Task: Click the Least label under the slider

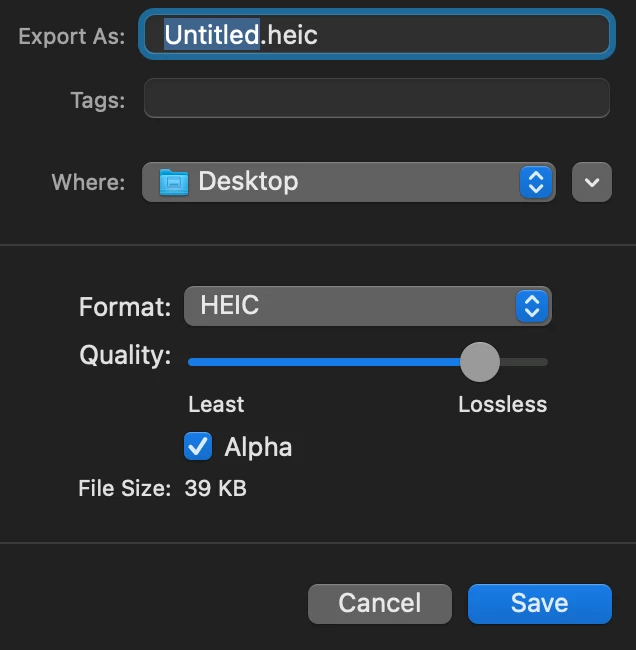Action: tap(216, 404)
